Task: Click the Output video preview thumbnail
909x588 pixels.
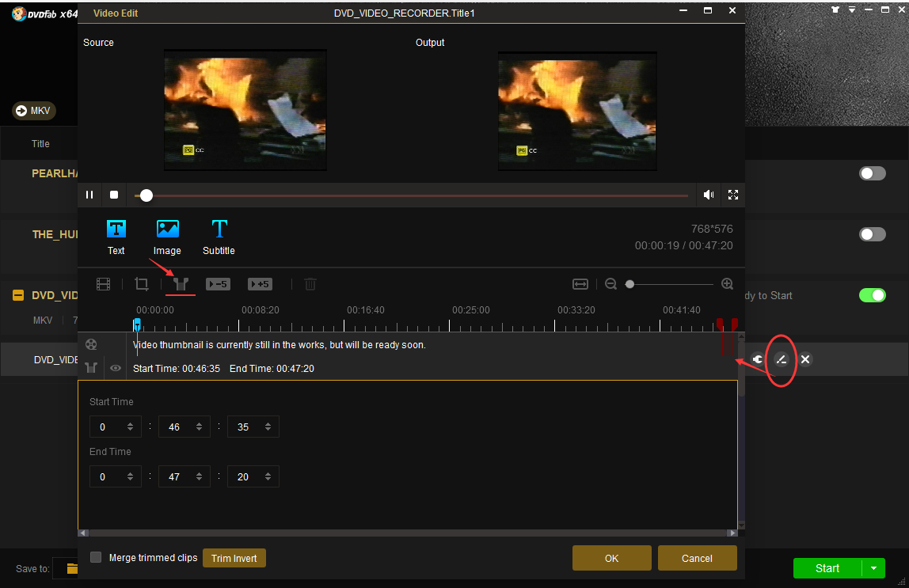Action: pos(577,112)
